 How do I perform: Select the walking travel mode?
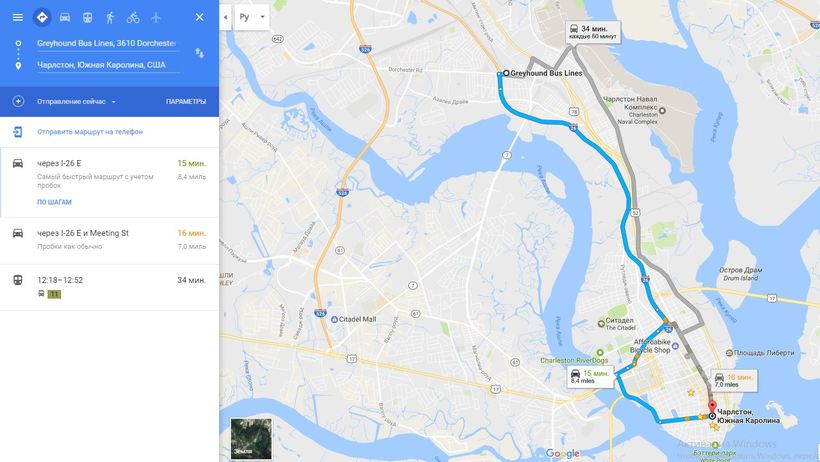pos(110,17)
